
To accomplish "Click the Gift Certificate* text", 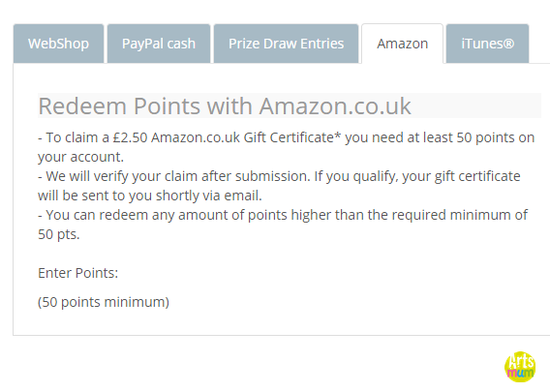I will pyautogui.click(x=291, y=137).
